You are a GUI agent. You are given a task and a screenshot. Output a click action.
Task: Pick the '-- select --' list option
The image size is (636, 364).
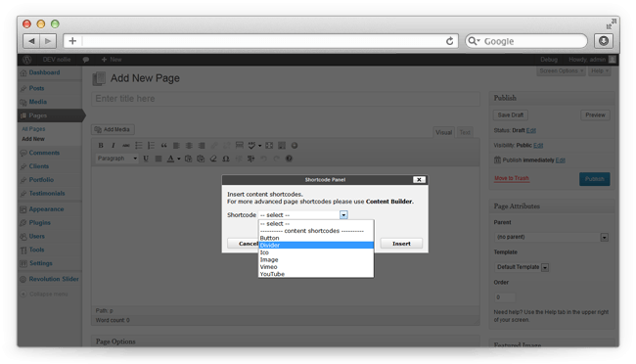pos(316,224)
